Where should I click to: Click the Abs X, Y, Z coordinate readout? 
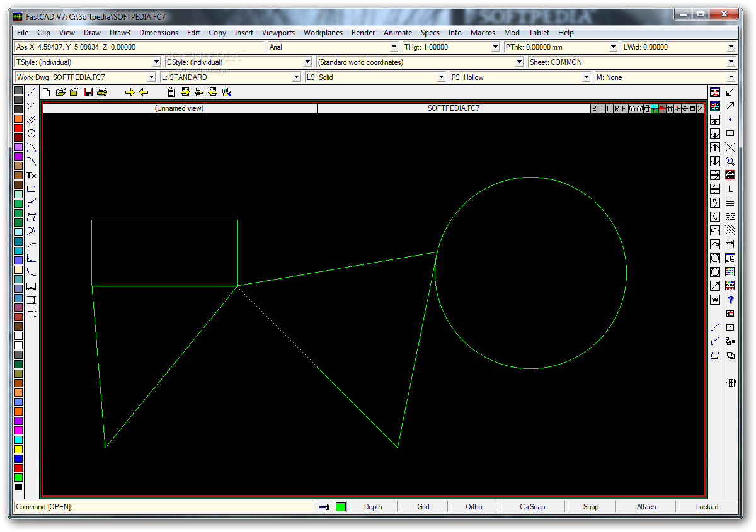point(139,47)
